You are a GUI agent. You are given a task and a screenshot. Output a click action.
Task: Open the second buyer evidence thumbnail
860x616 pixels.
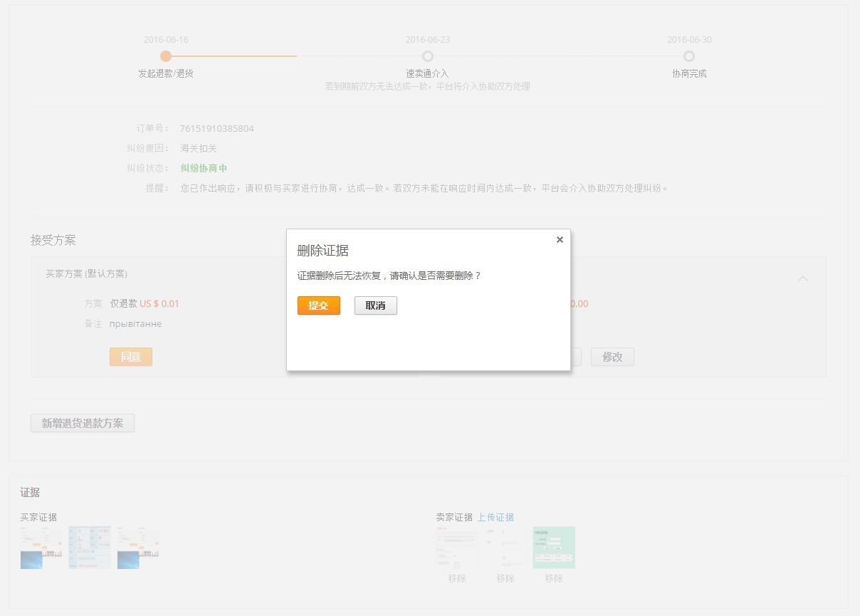pos(89,547)
